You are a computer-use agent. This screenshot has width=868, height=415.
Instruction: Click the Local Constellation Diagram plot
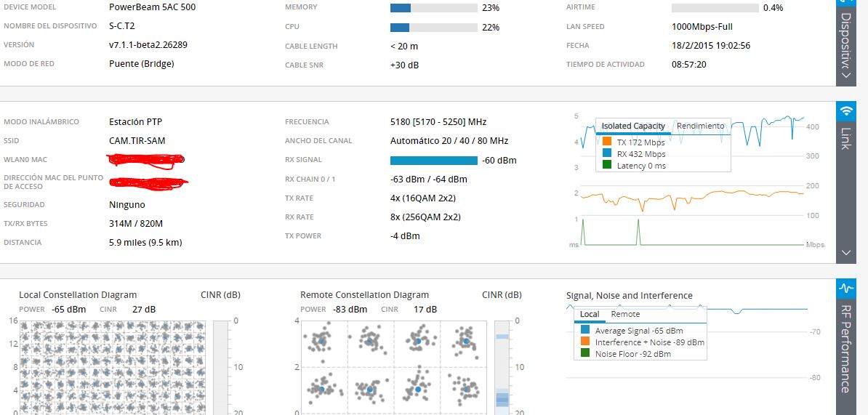pos(113,367)
